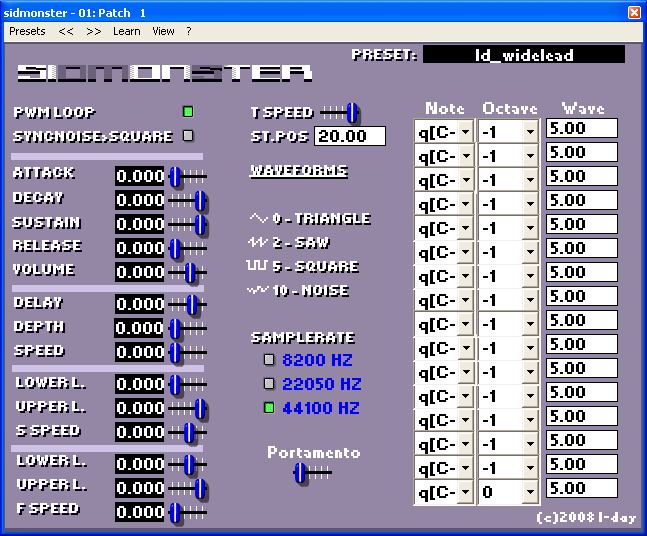Click the RELEASE value display
Image resolution: width=647 pixels, height=536 pixels.
click(x=139, y=248)
